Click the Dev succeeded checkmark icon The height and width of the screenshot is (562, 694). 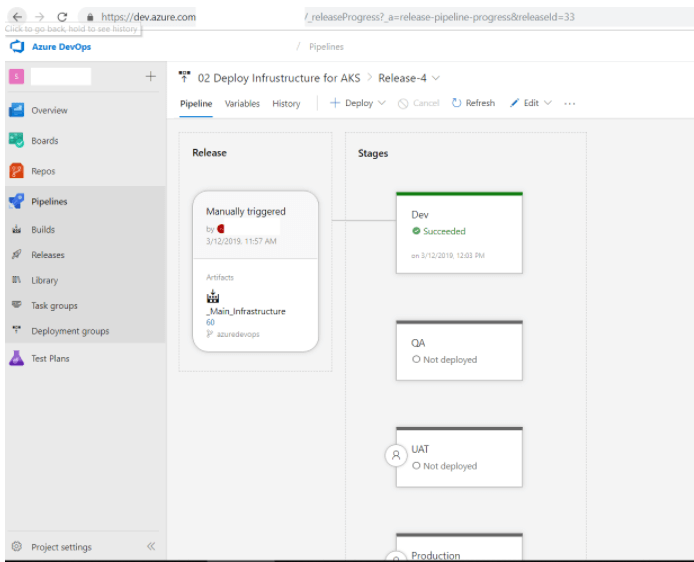click(x=416, y=231)
